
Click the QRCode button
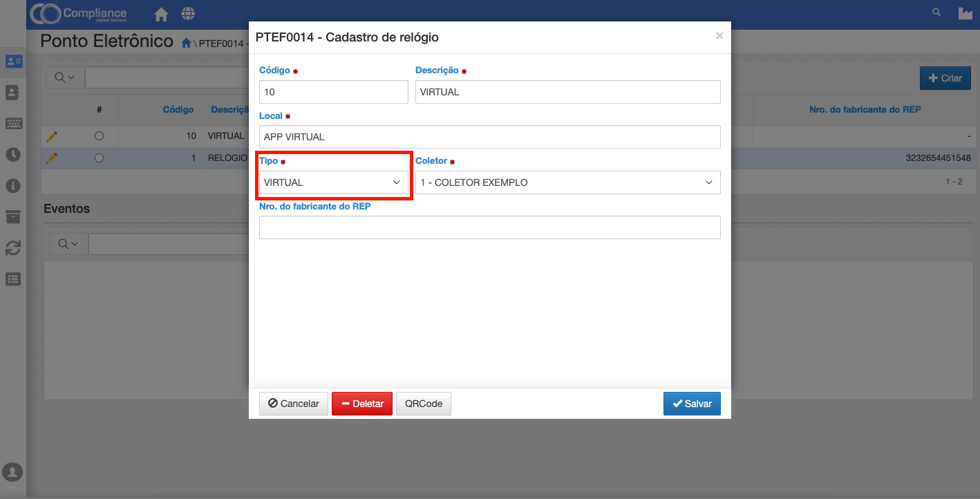tap(424, 404)
